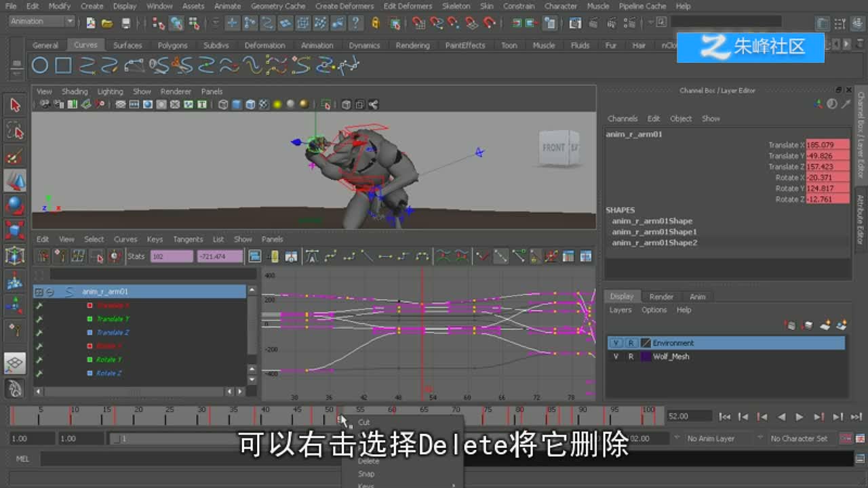Click the Flat tangents icon in Graph Editor
868x488 pixels.
point(385,256)
